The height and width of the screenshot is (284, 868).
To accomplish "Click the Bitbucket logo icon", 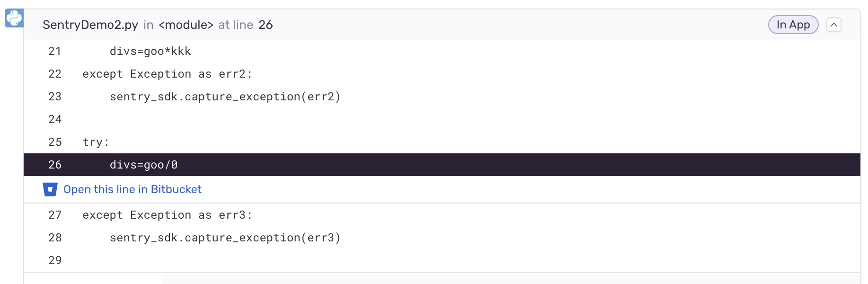I will coord(50,189).
